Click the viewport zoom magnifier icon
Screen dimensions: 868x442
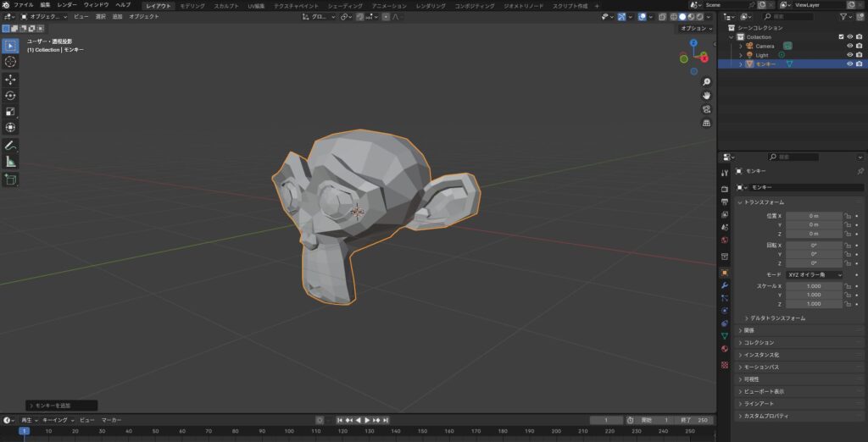click(706, 82)
